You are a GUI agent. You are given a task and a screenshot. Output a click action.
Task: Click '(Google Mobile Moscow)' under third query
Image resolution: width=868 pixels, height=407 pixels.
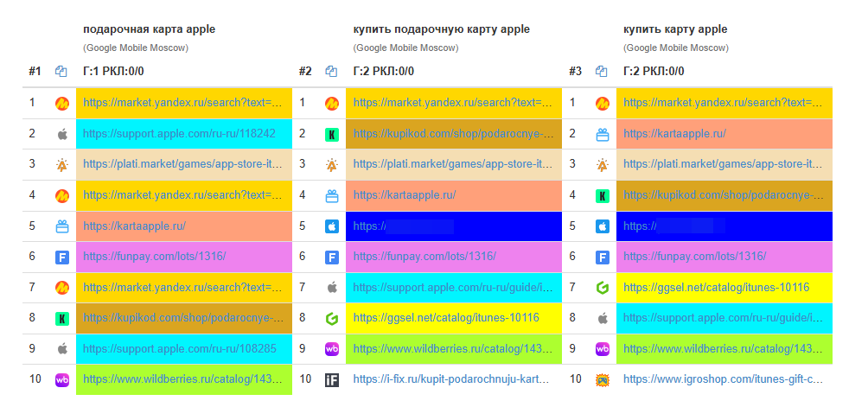point(676,48)
